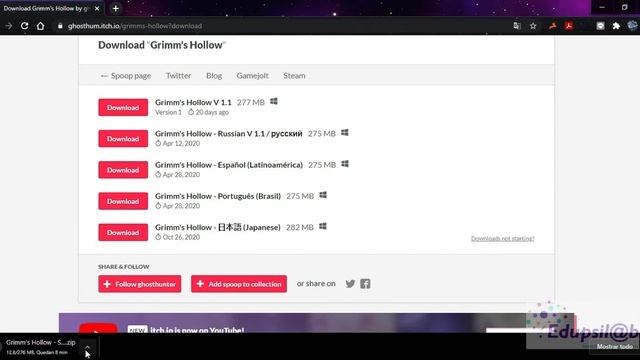Click the "Apr 12, 2020" date

click(x=181, y=143)
